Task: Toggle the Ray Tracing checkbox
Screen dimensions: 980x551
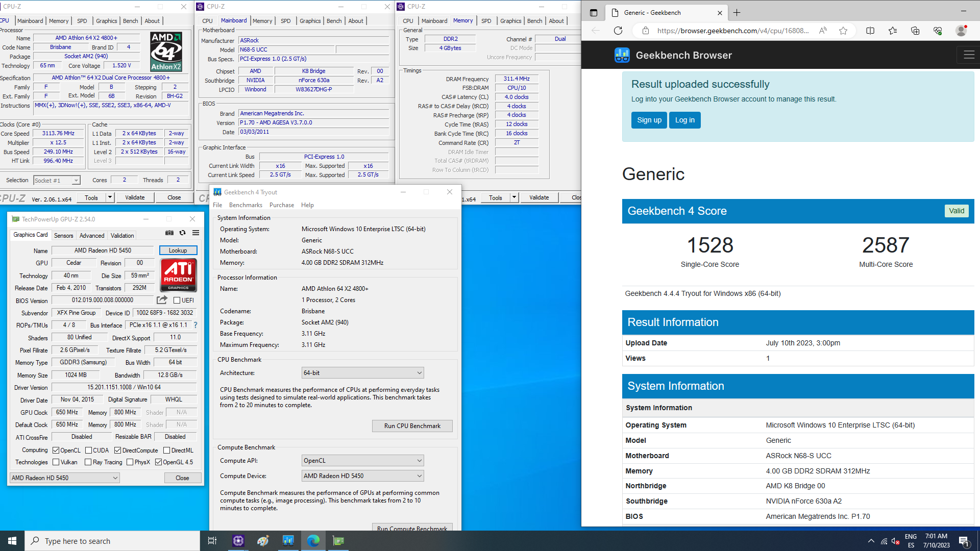Action: (x=88, y=462)
